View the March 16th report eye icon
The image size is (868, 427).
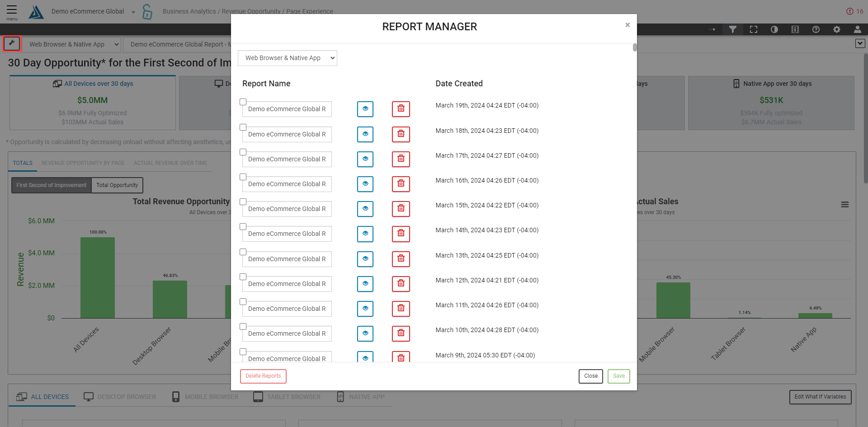tap(365, 184)
